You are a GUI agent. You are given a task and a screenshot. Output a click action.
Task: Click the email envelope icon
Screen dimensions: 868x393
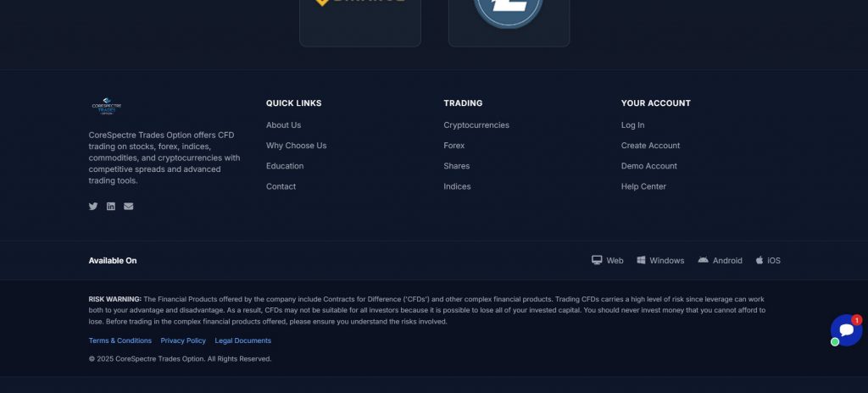(x=129, y=206)
